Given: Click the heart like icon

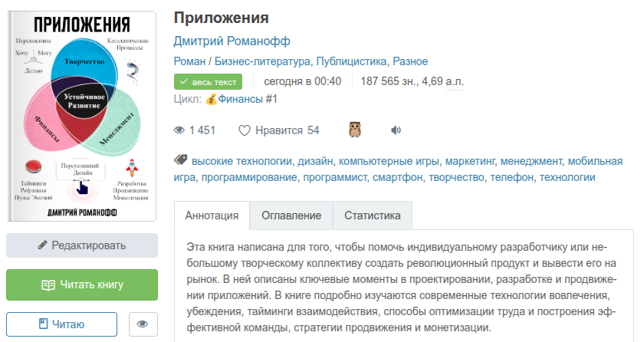Looking at the screenshot, I should click(x=245, y=130).
